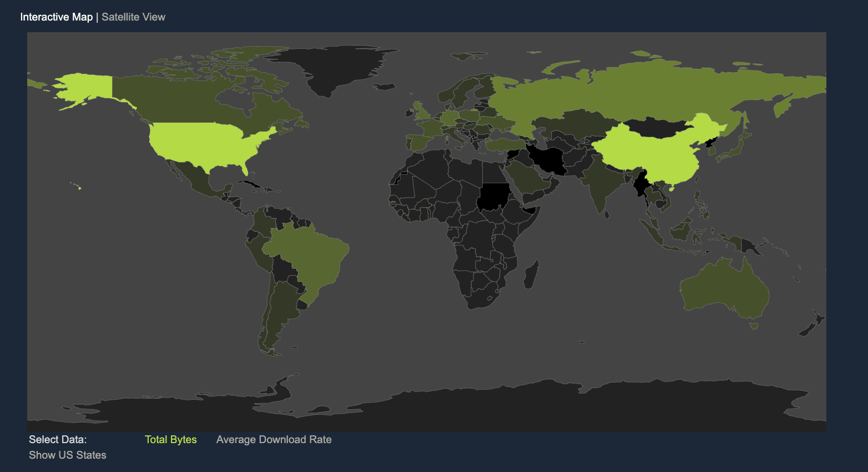Show US States on the map

click(x=67, y=455)
